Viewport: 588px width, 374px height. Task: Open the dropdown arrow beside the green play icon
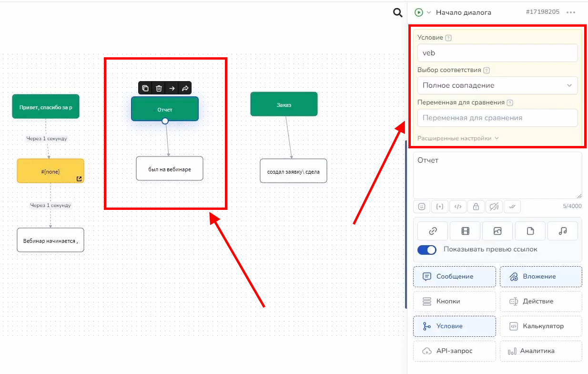tap(429, 13)
